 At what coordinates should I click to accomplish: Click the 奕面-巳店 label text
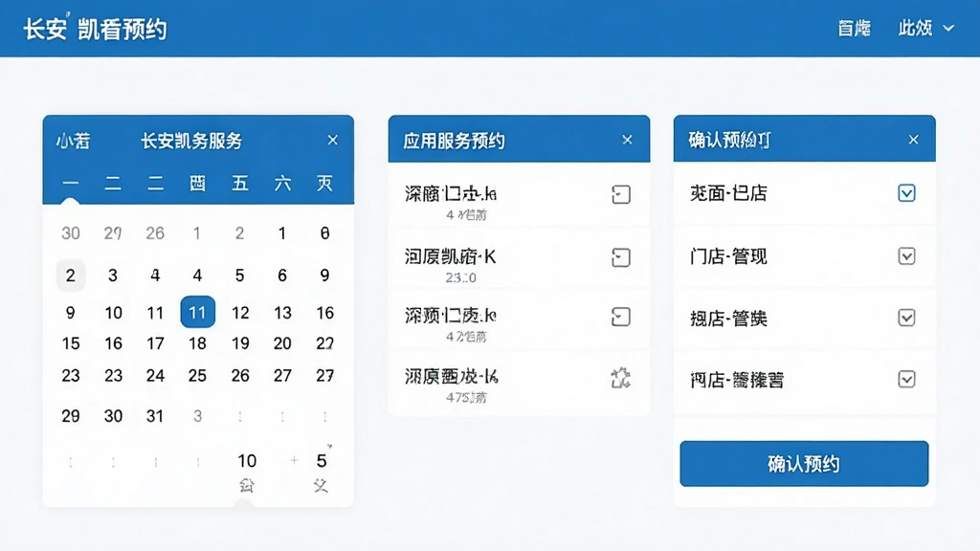tap(728, 193)
